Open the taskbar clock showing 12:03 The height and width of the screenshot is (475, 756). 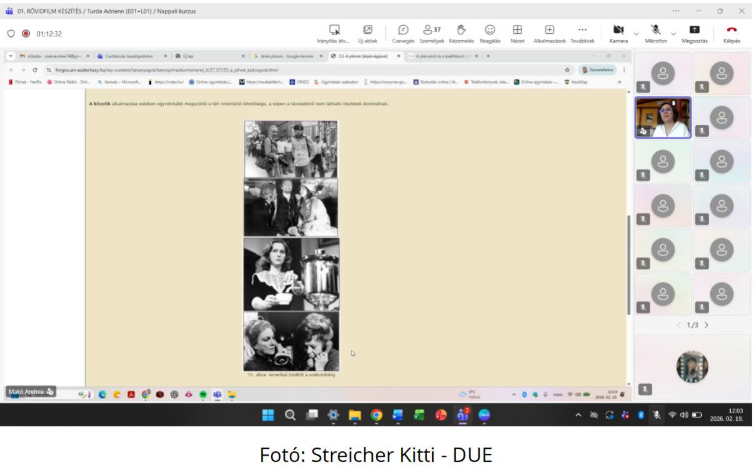726,415
